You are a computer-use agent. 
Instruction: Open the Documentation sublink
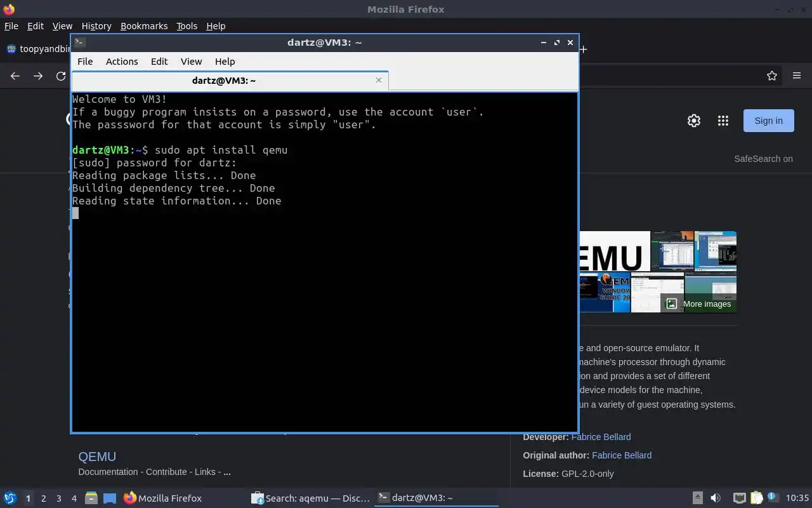(x=108, y=472)
